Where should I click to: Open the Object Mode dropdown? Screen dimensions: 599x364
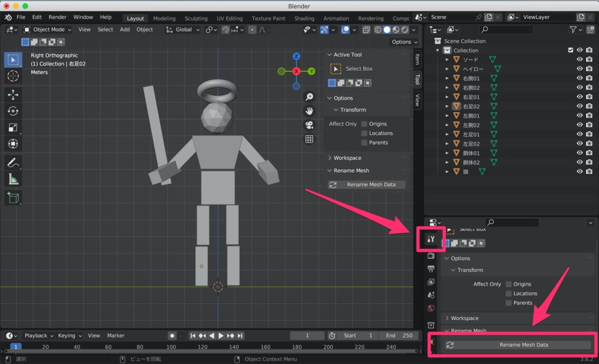(47, 29)
